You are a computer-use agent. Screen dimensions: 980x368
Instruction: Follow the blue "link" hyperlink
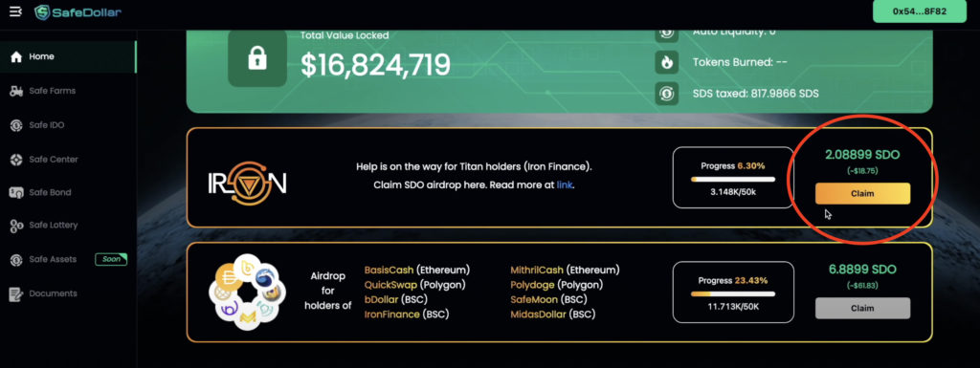tap(565, 185)
